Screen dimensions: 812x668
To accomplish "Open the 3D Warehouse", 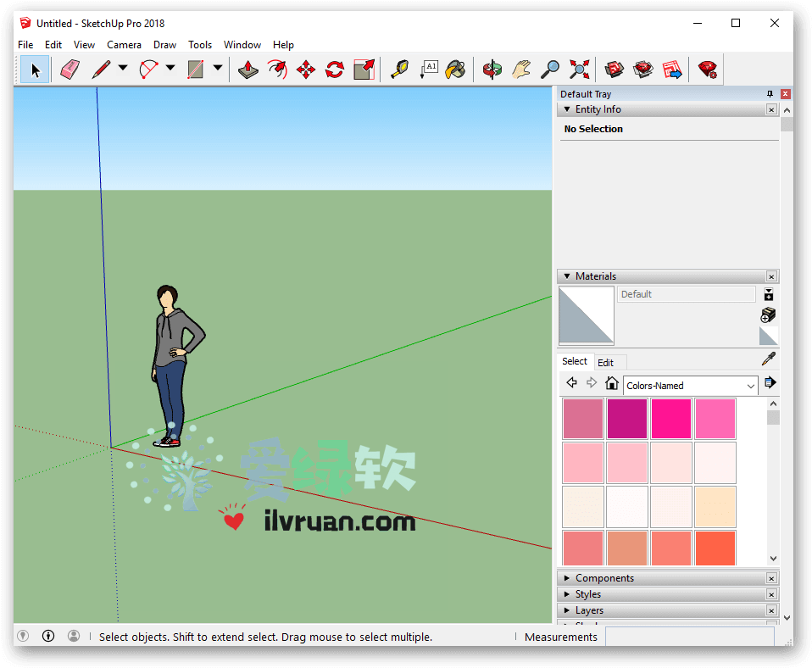I will pos(615,70).
